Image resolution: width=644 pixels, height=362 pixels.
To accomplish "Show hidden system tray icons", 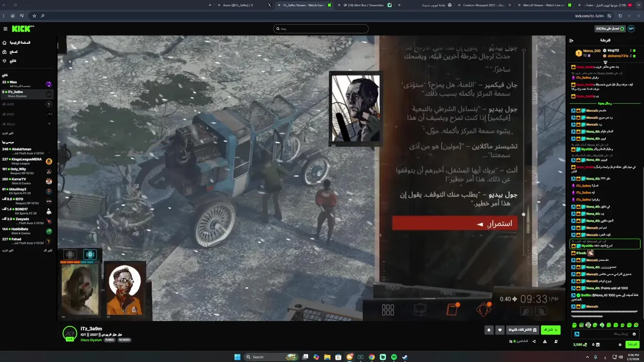I will (588, 357).
